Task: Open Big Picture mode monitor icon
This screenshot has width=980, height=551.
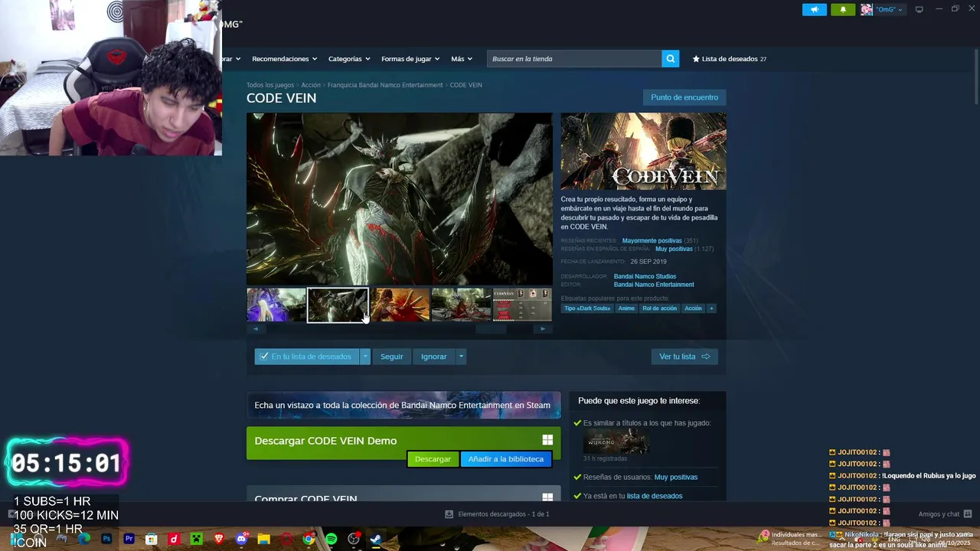Action: pos(919,9)
